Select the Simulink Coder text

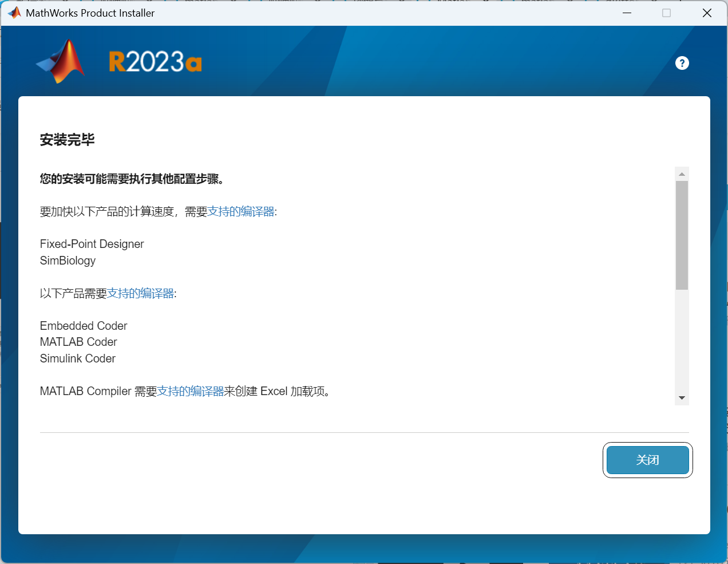78,358
